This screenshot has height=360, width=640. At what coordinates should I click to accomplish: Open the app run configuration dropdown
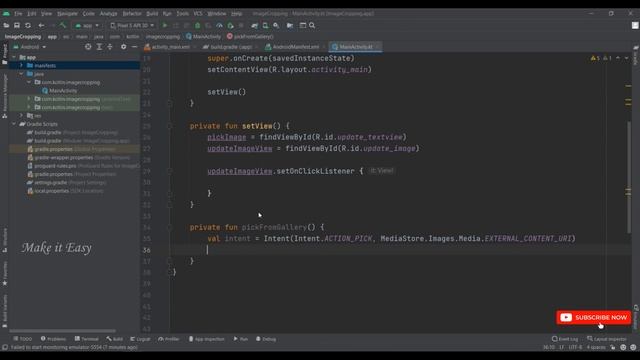(87, 25)
